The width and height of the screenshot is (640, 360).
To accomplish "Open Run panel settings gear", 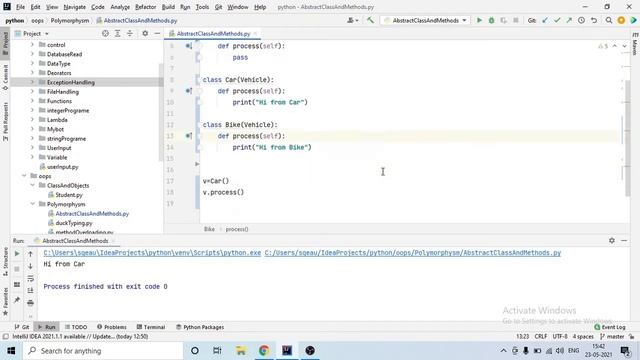I will 611,241.
